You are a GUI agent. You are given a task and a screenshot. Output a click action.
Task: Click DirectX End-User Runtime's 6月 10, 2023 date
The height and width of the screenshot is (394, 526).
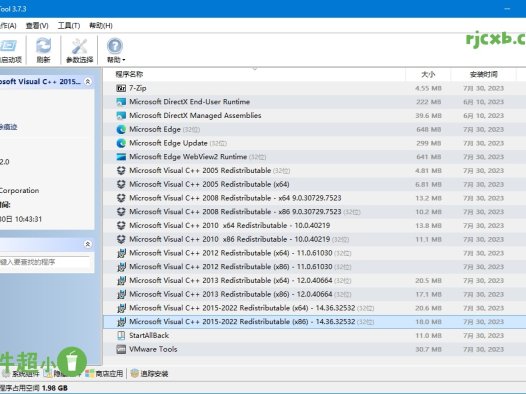pos(483,102)
